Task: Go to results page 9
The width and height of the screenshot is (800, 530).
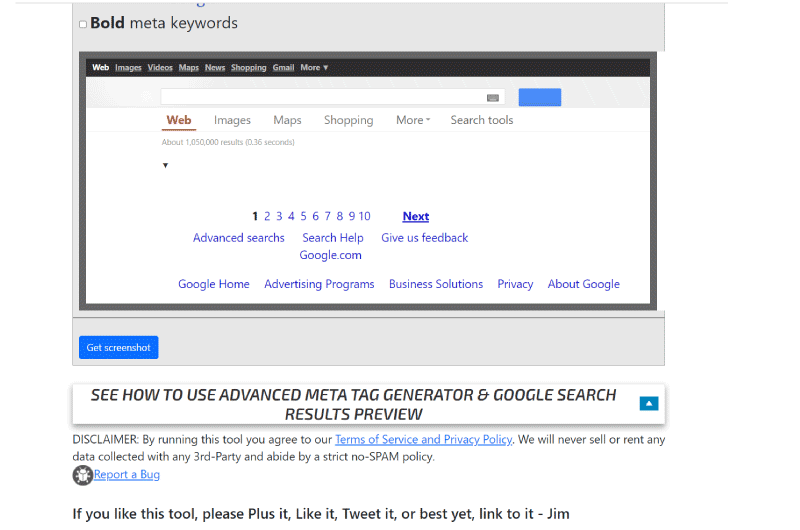Action: click(352, 216)
